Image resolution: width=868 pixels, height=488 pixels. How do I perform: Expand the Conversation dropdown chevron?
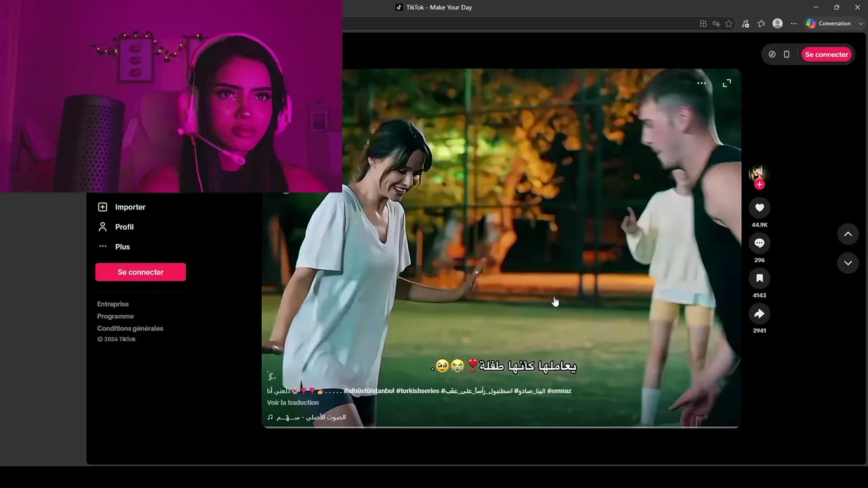click(x=861, y=24)
